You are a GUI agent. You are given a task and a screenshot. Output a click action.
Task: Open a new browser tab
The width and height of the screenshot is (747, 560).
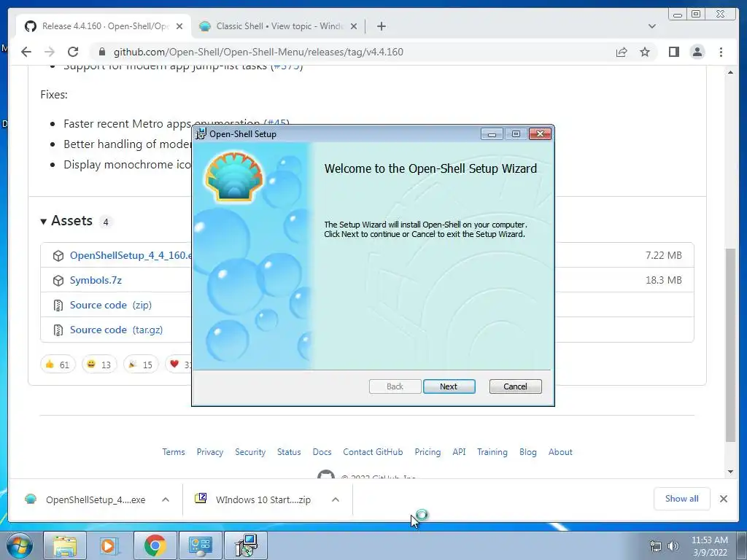point(381,26)
